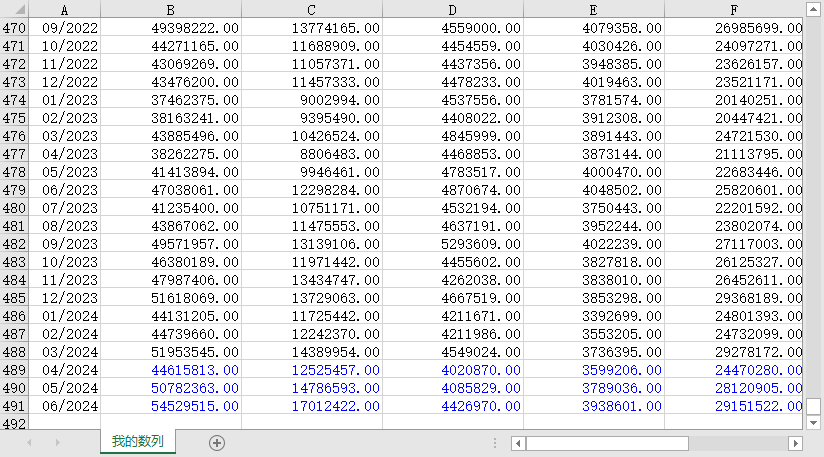The image size is (824, 457).
Task: Select cell with value 4000470.00
Action: (593, 172)
